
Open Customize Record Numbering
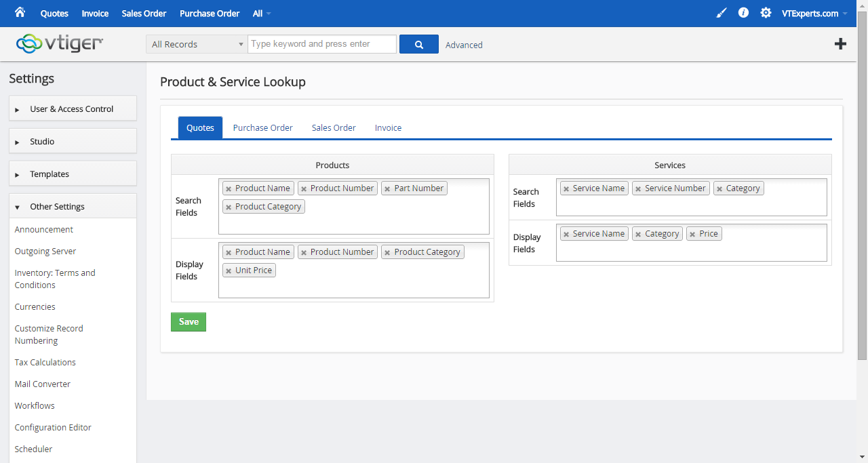[x=49, y=335]
